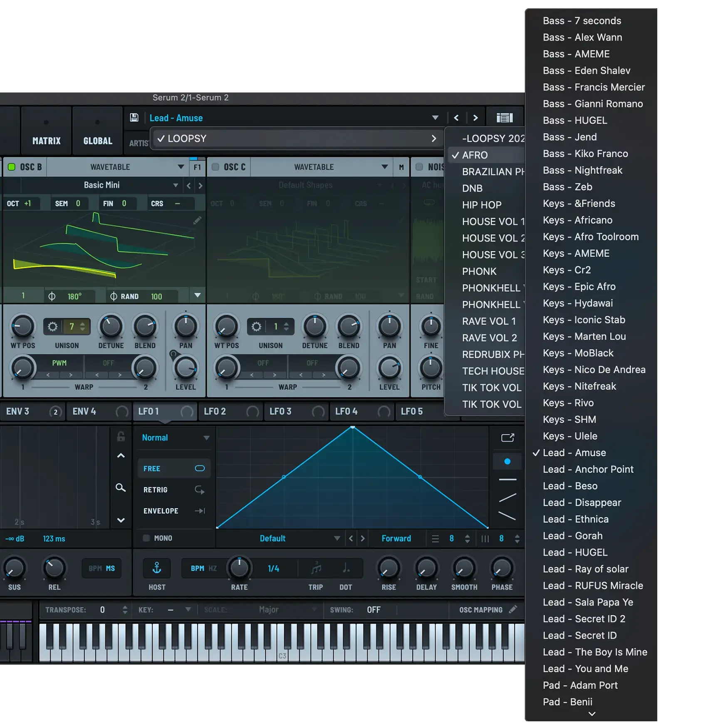Click the LFO dotted note icon
This screenshot has height=728, width=728.
coord(346,568)
